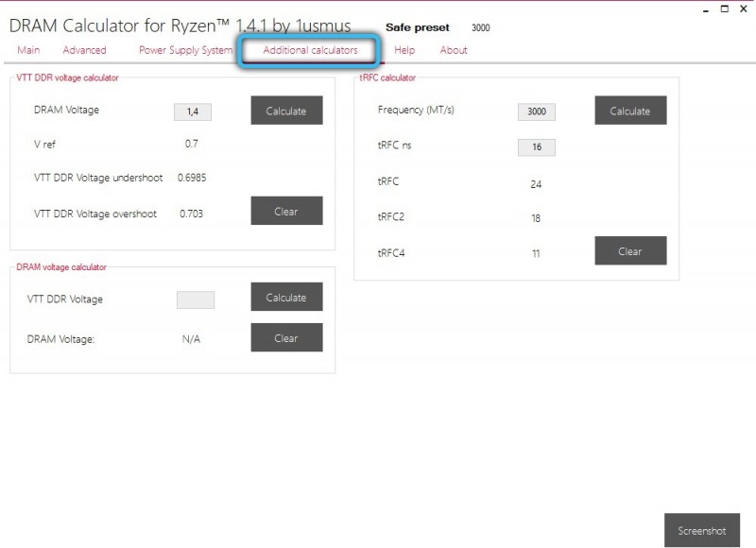
Task: Maximize the DRAM Calculator window
Action: (x=724, y=9)
